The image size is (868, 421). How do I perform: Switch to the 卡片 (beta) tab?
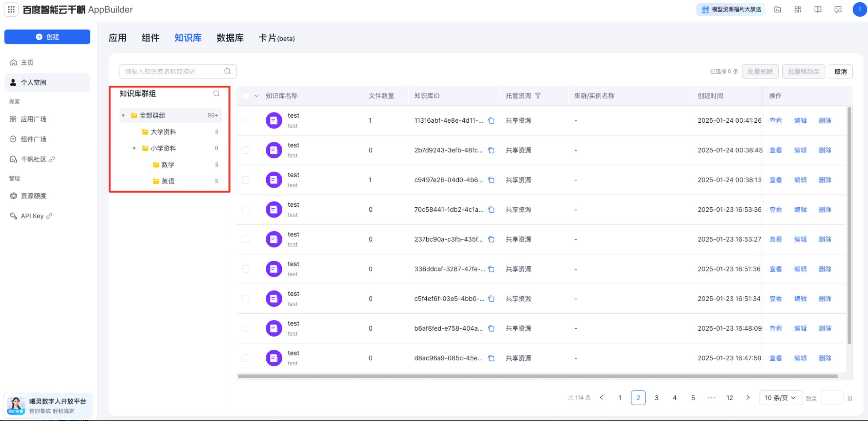277,38
